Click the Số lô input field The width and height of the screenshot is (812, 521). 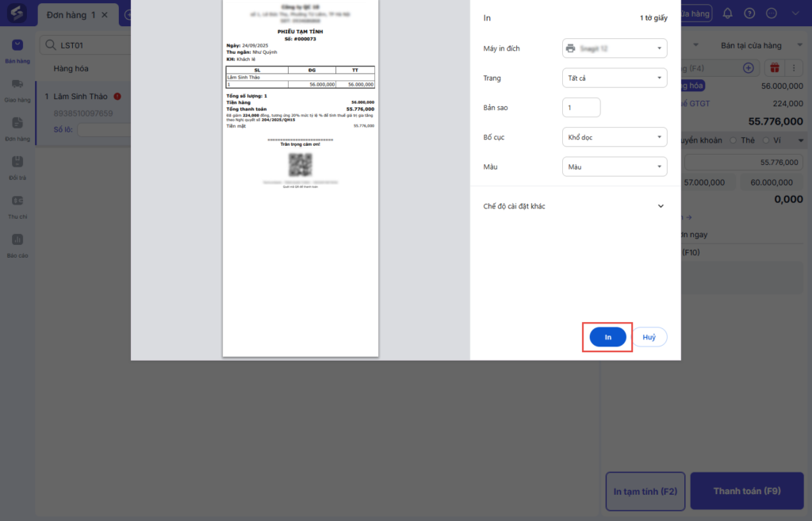(x=104, y=129)
